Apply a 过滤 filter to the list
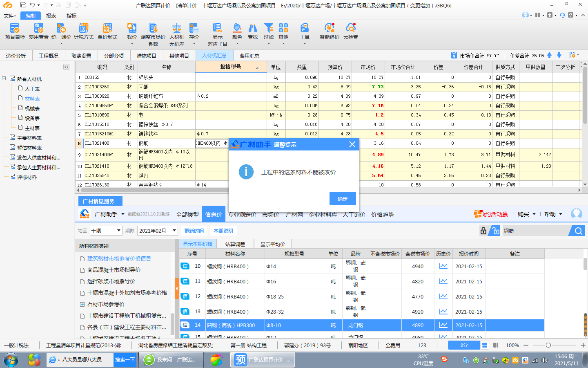Viewport: 588px width, 368px height. pos(268,31)
